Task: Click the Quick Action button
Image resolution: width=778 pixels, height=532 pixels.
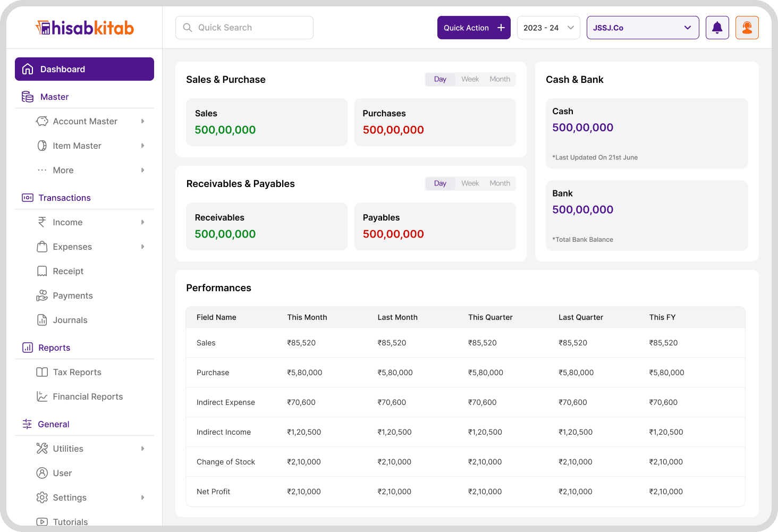Action: 474,28
